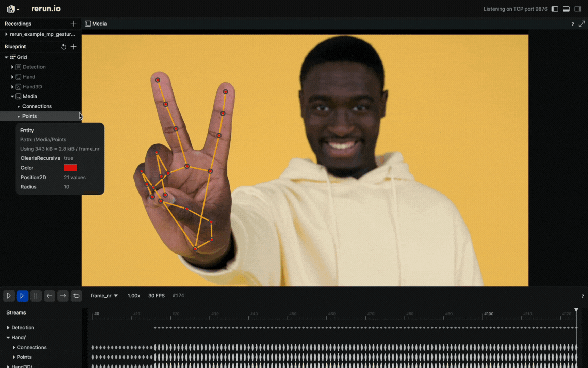Activate follow mode playback button
The height and width of the screenshot is (368, 588).
click(22, 296)
